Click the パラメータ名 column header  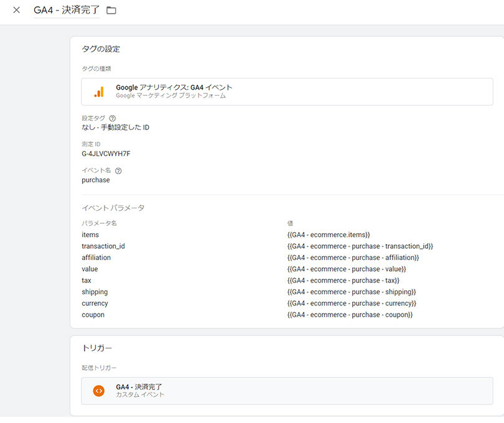point(99,223)
